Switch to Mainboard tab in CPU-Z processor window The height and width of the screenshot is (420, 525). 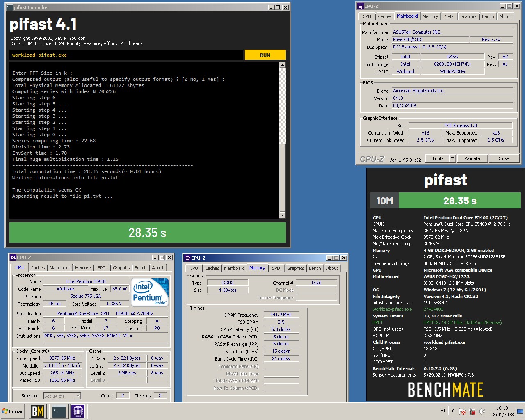(60, 268)
